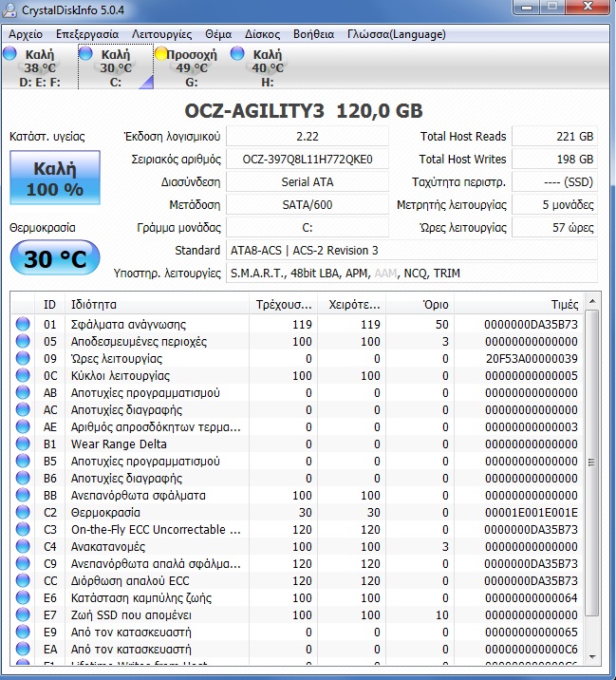Screen dimensions: 616x680
Task: Click the power on count value 5 μονάδες
Action: [555, 205]
